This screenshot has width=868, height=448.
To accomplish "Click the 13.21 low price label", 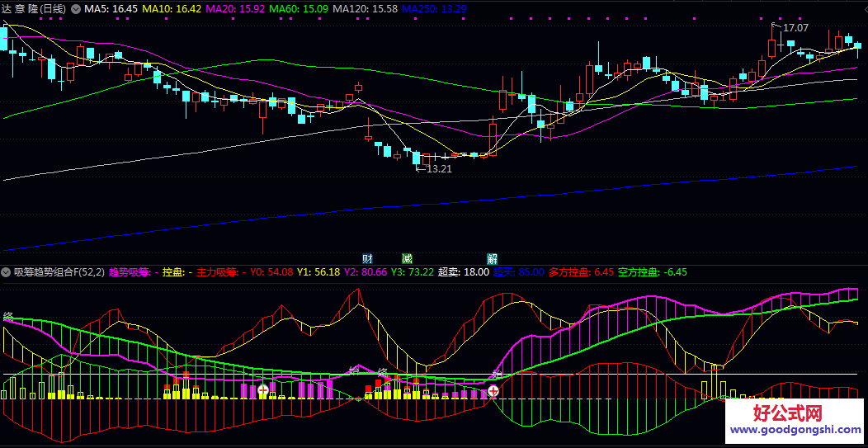I will [439, 169].
